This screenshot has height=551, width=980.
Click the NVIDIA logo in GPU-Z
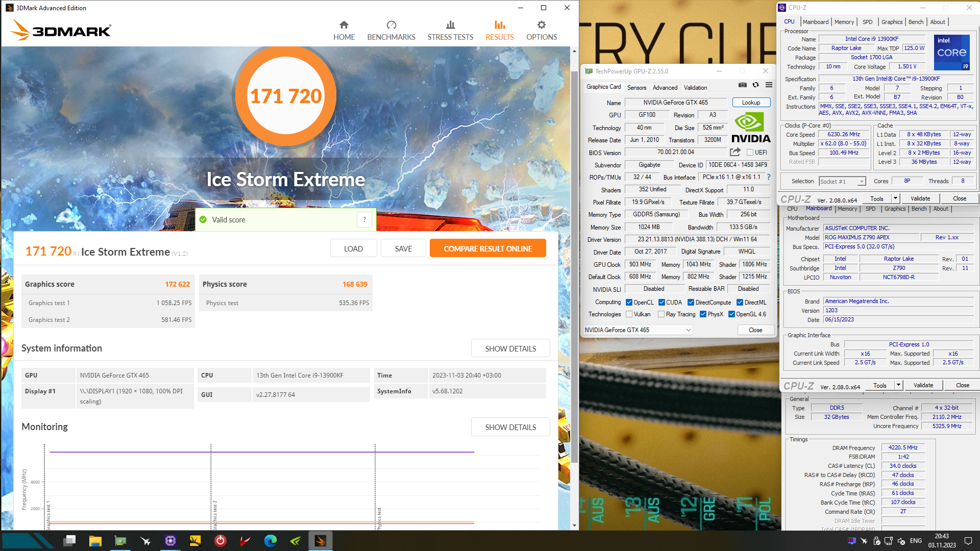tap(751, 128)
